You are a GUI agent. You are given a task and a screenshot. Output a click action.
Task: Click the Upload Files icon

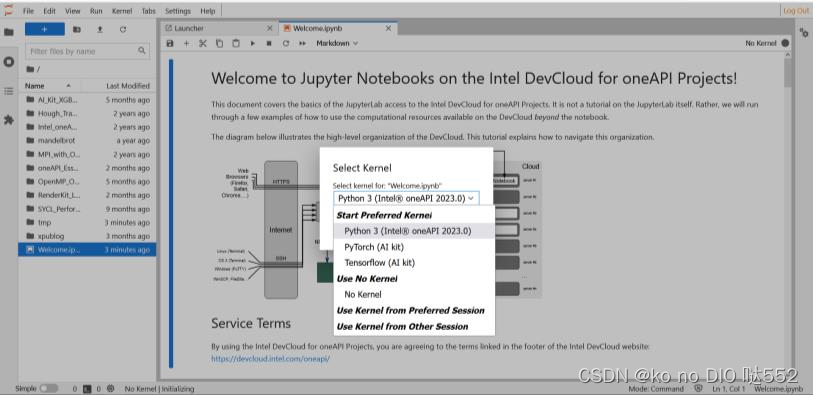(100, 30)
